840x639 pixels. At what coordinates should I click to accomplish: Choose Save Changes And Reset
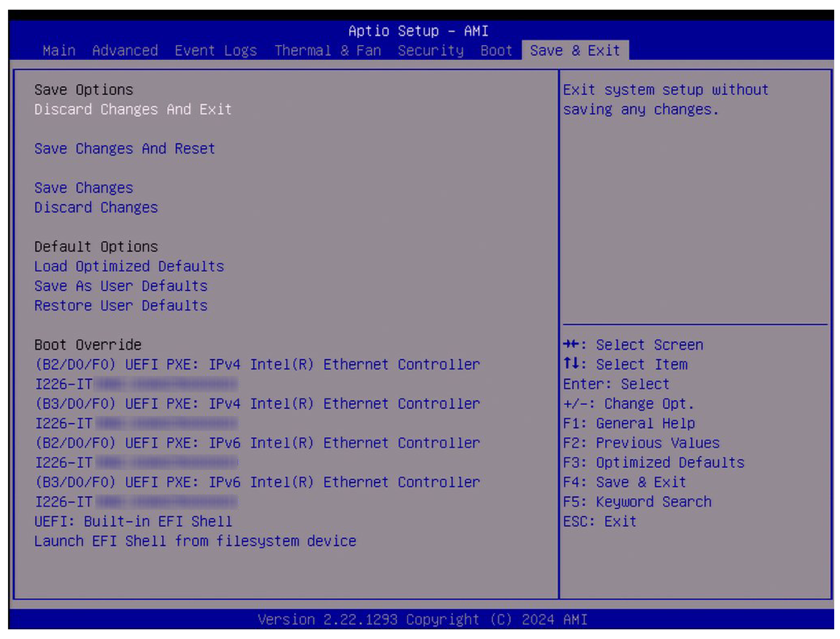(125, 149)
